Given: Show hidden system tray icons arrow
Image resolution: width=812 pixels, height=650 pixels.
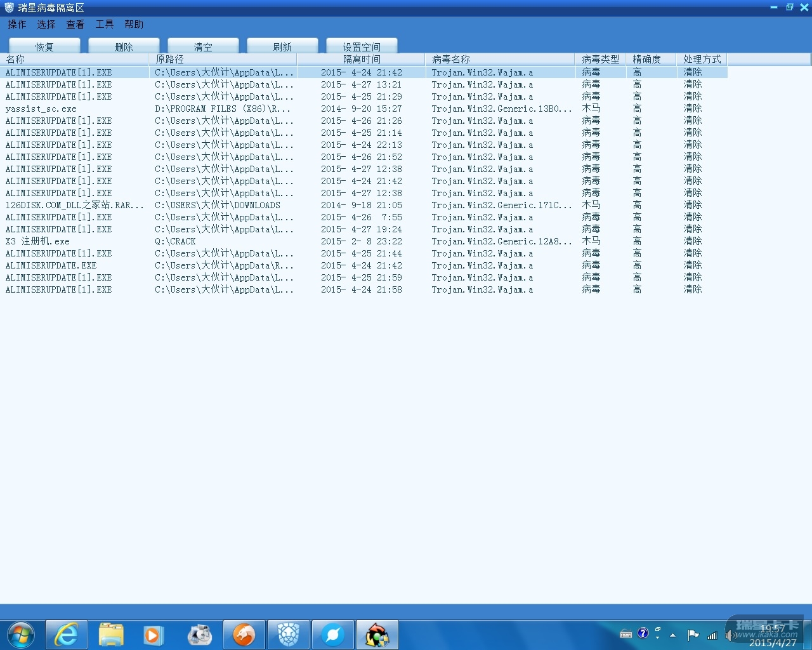Looking at the screenshot, I should (x=672, y=635).
